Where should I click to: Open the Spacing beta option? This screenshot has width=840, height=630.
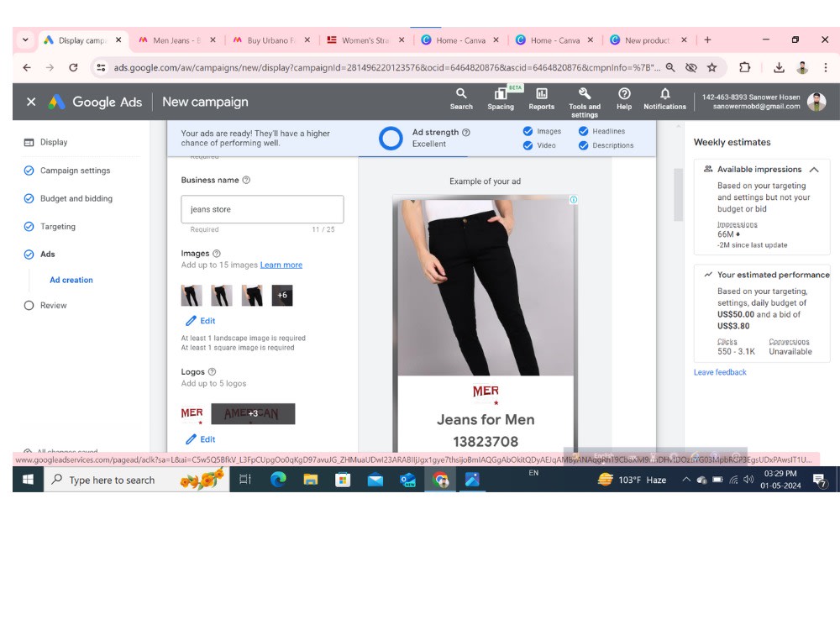(501, 99)
